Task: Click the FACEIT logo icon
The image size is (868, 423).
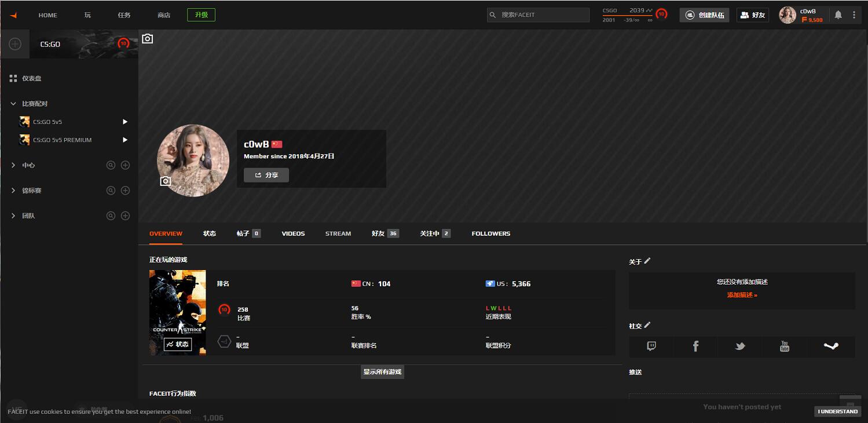Action: 13,15
